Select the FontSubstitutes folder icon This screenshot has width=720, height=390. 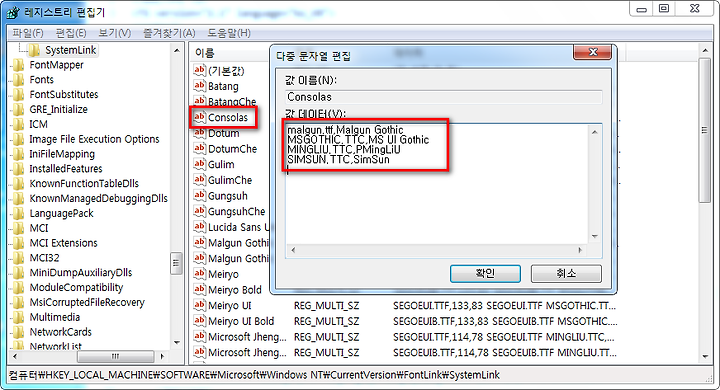19,95
